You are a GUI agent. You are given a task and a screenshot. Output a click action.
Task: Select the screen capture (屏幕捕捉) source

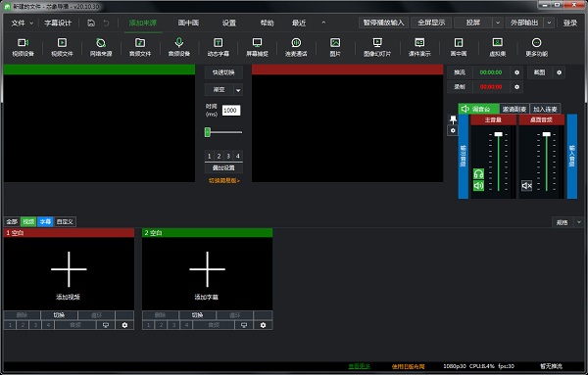point(257,47)
